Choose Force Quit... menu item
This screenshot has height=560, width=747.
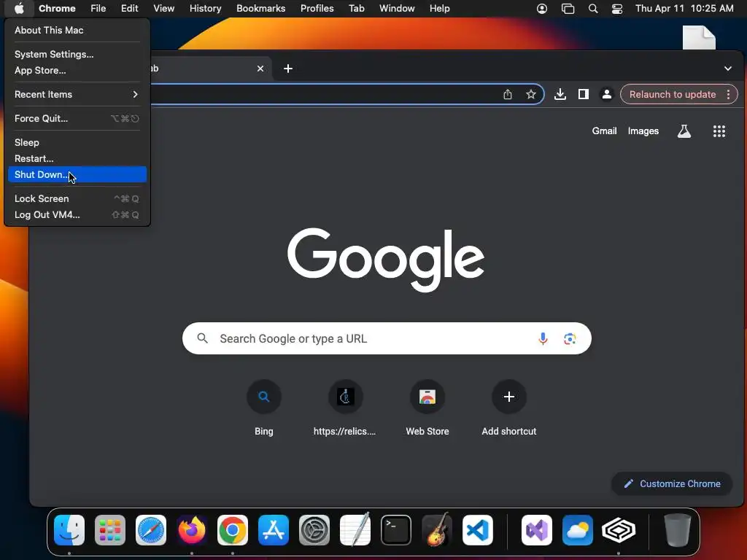[76, 119]
